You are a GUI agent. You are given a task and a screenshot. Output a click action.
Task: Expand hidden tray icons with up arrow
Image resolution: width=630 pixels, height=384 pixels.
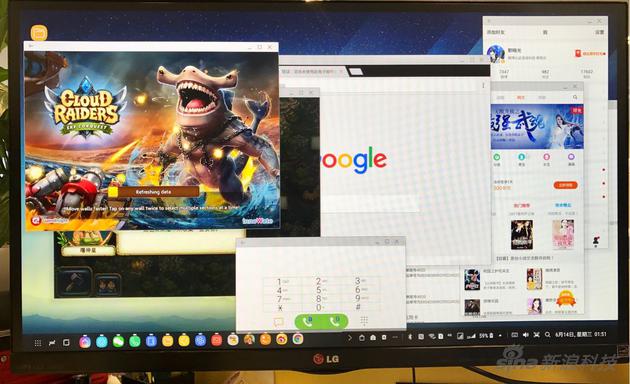point(500,335)
